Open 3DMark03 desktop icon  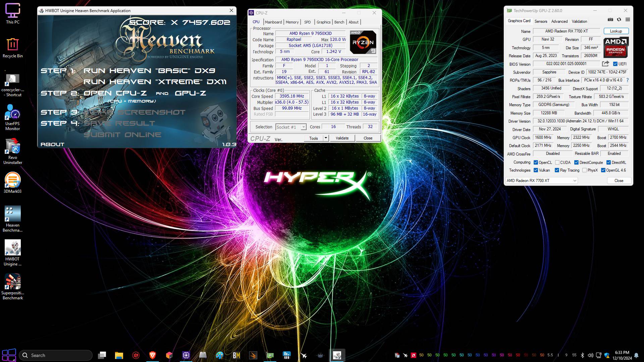[13, 183]
